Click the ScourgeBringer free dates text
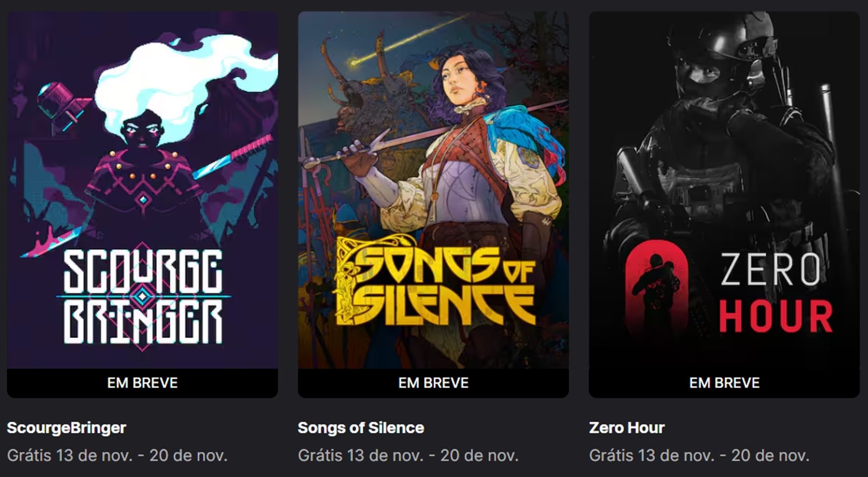The image size is (868, 477). (x=117, y=455)
